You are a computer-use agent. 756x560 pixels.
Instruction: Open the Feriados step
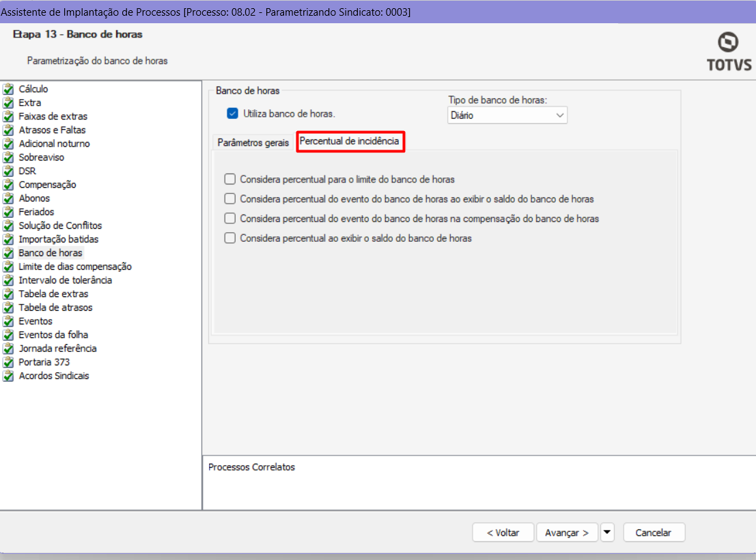point(36,212)
